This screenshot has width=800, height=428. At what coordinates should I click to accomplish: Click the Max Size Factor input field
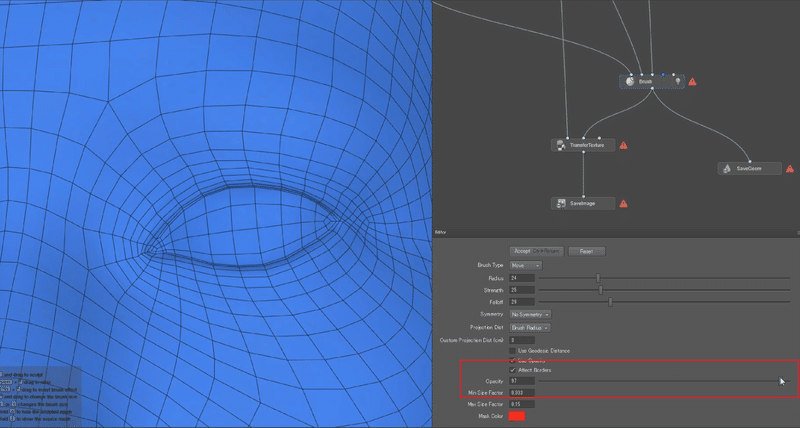coord(522,404)
